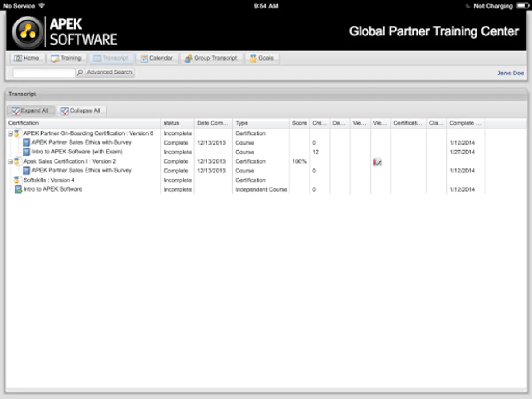Image resolution: width=532 pixels, height=399 pixels.
Task: Sort by Complete By column header
Action: (x=465, y=123)
